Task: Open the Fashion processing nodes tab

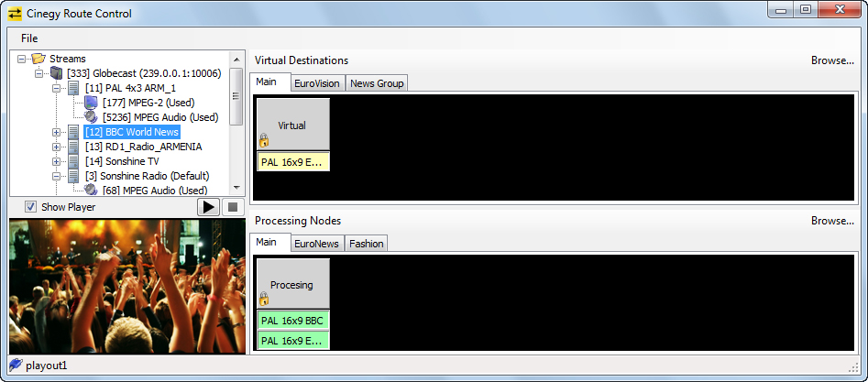Action: tap(367, 244)
